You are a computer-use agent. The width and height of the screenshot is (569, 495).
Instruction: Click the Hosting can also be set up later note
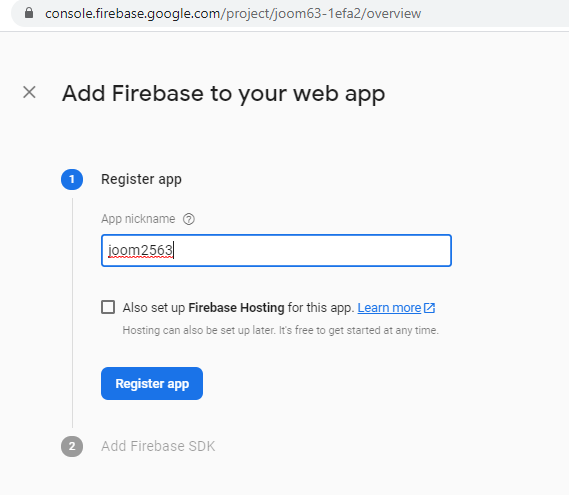[281, 330]
